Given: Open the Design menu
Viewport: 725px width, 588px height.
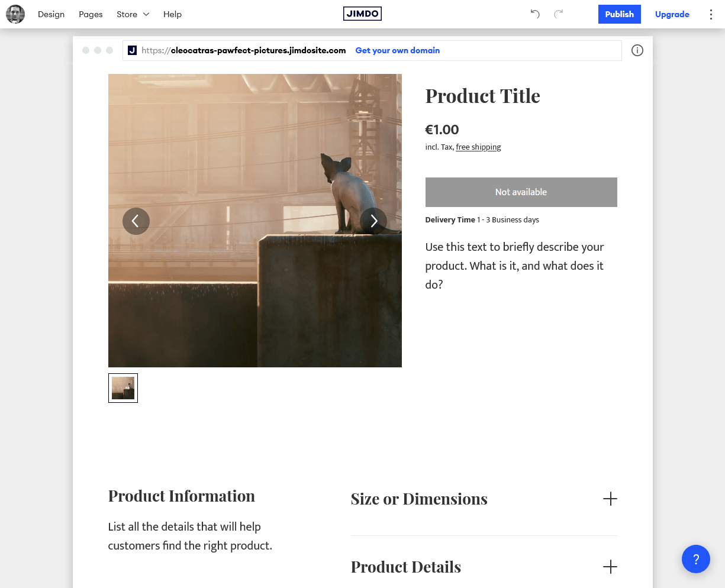Looking at the screenshot, I should 51,14.
